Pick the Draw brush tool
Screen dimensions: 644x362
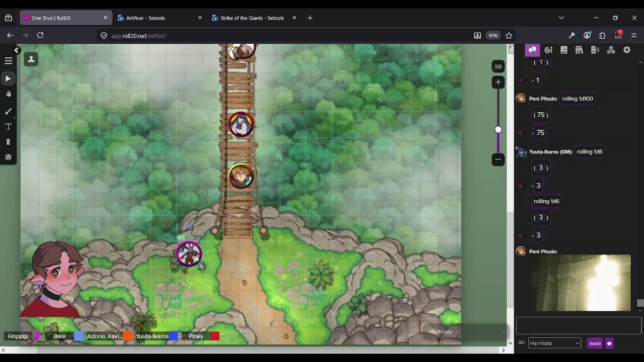8,112
